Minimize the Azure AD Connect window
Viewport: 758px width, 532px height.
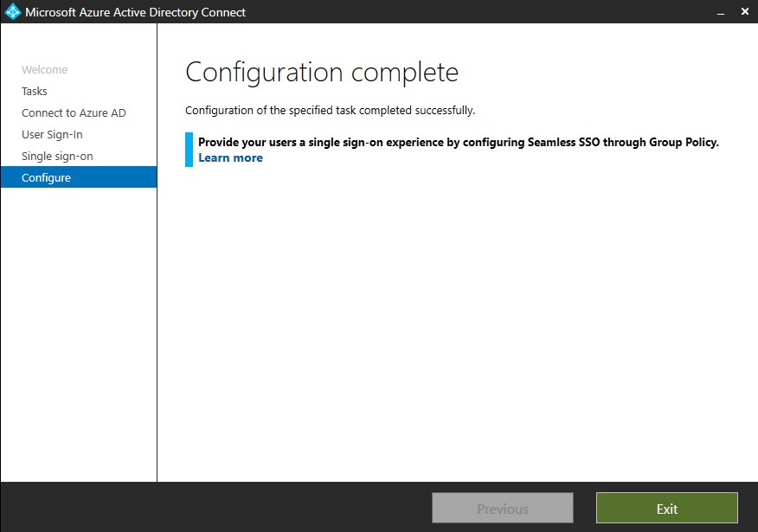click(x=717, y=12)
